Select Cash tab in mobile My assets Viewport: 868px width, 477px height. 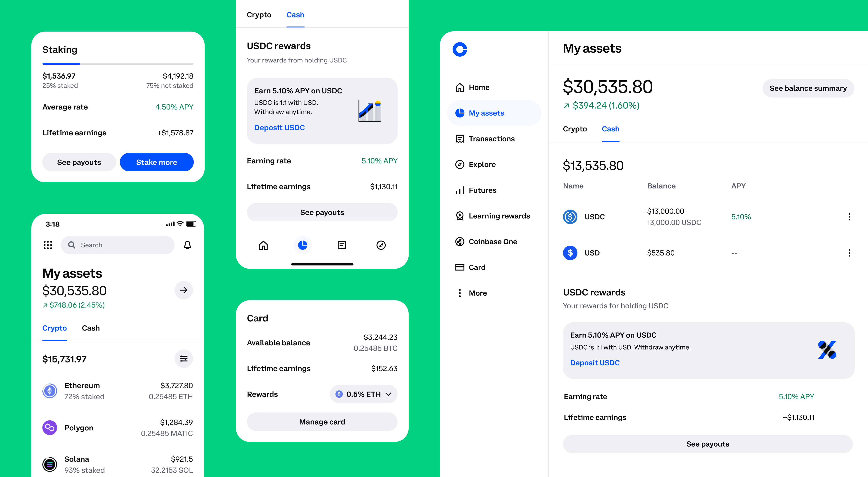coord(91,328)
